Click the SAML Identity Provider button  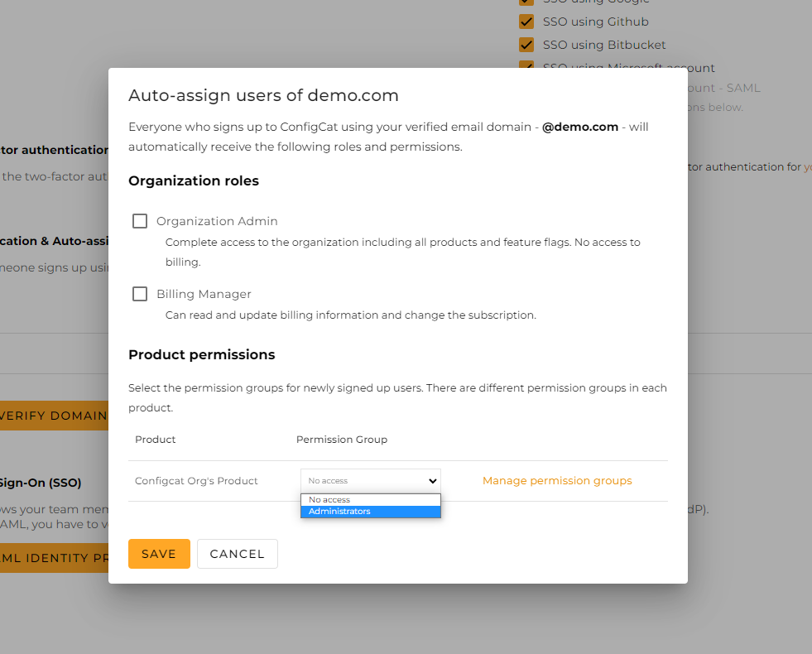point(50,558)
